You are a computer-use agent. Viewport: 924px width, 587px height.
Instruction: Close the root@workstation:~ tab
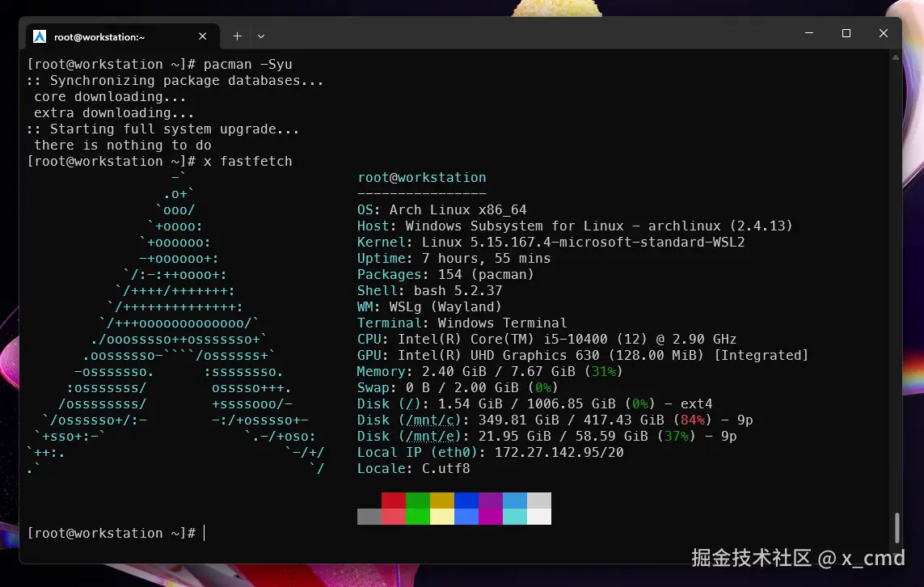202,36
